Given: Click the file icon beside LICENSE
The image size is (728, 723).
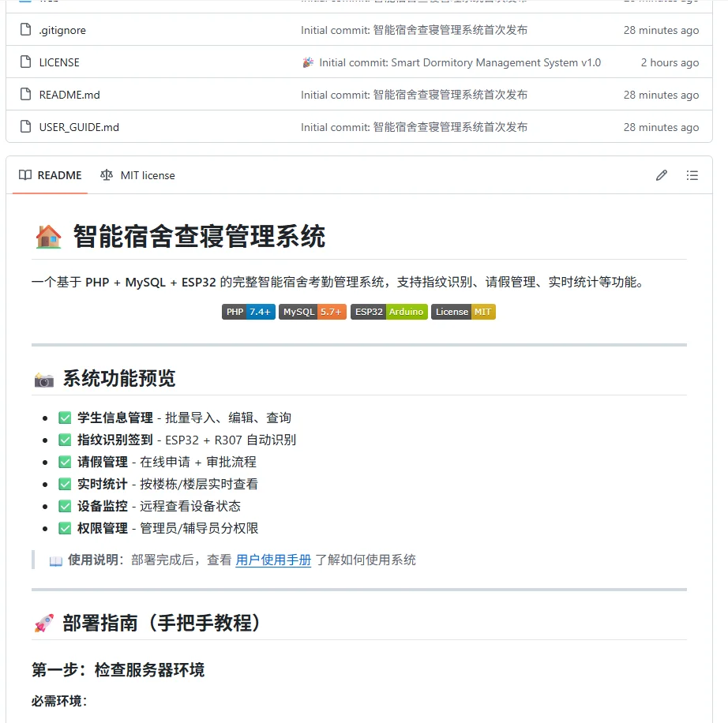Looking at the screenshot, I should point(24,62).
